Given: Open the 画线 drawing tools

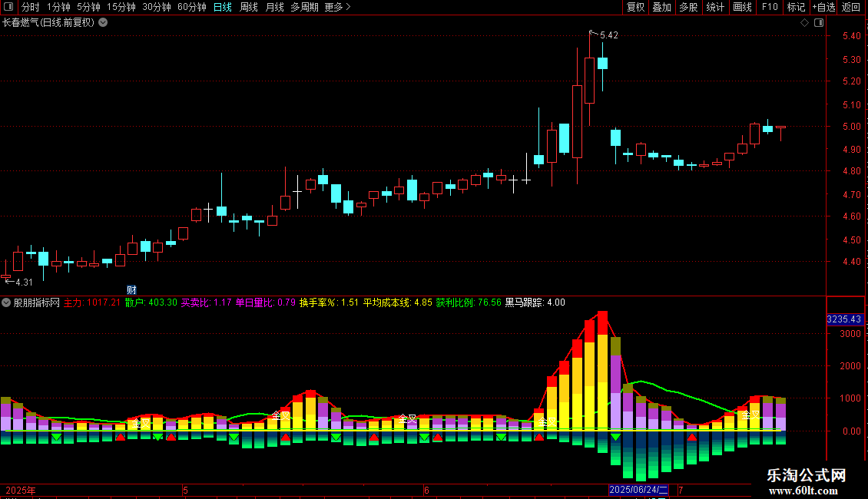Looking at the screenshot, I should click(742, 7).
